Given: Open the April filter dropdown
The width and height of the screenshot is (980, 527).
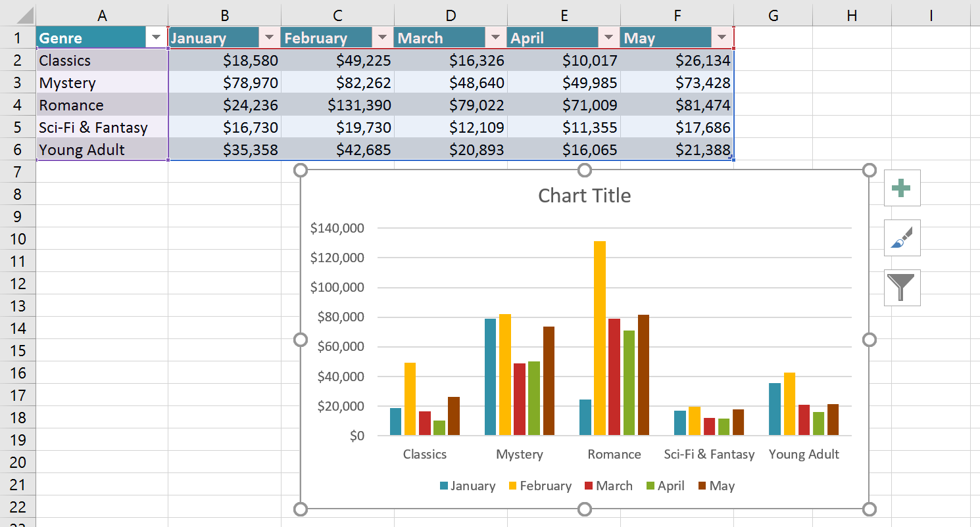Looking at the screenshot, I should click(x=608, y=37).
